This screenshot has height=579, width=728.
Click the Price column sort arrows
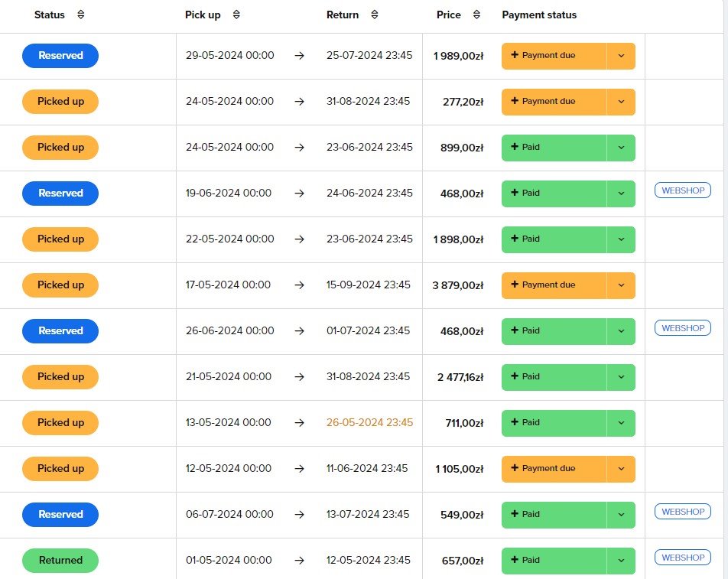(477, 15)
